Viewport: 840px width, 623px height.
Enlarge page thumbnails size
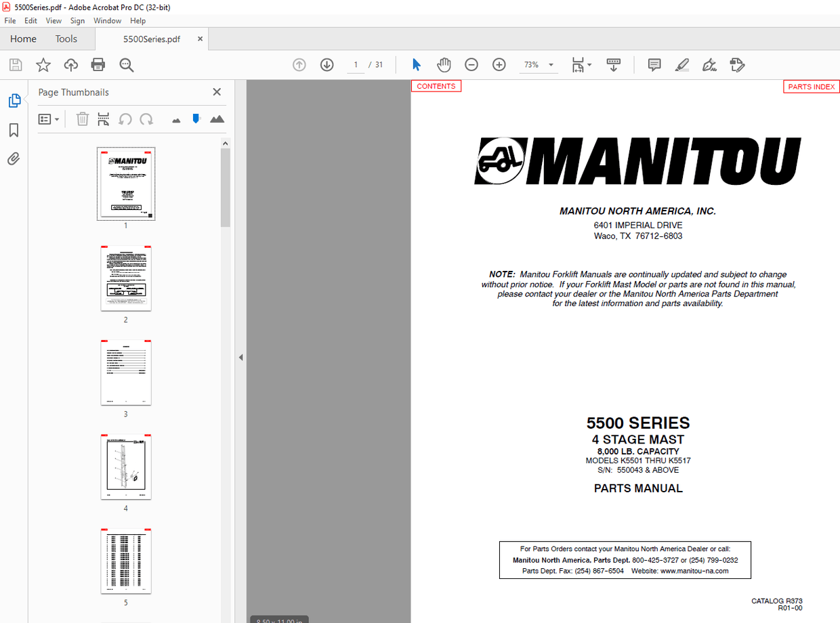pyautogui.click(x=217, y=119)
